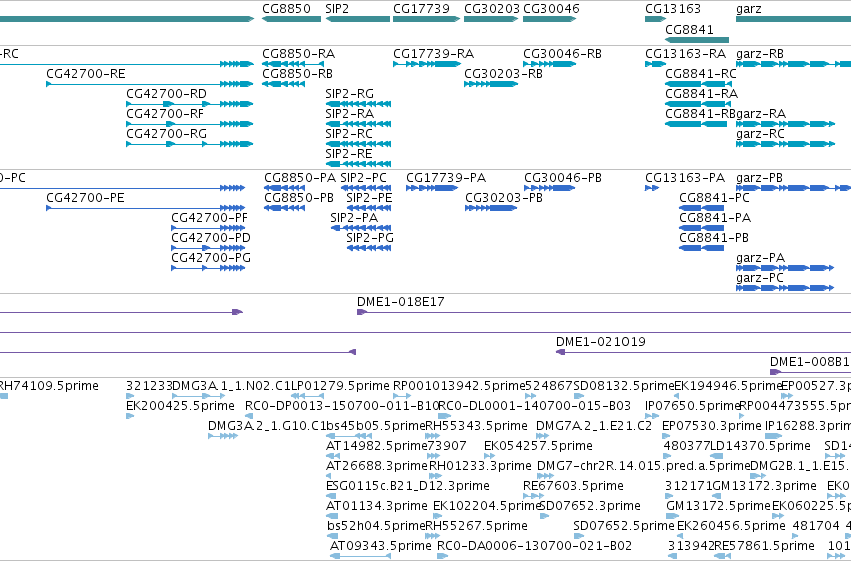Select transcript CG17739-RA
The height and width of the screenshot is (561, 851).
(427, 64)
